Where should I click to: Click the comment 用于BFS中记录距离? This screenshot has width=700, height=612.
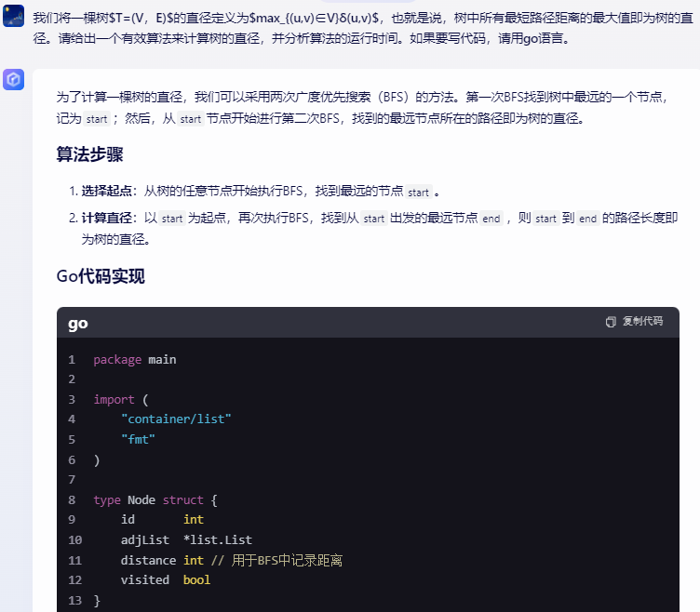point(287,560)
